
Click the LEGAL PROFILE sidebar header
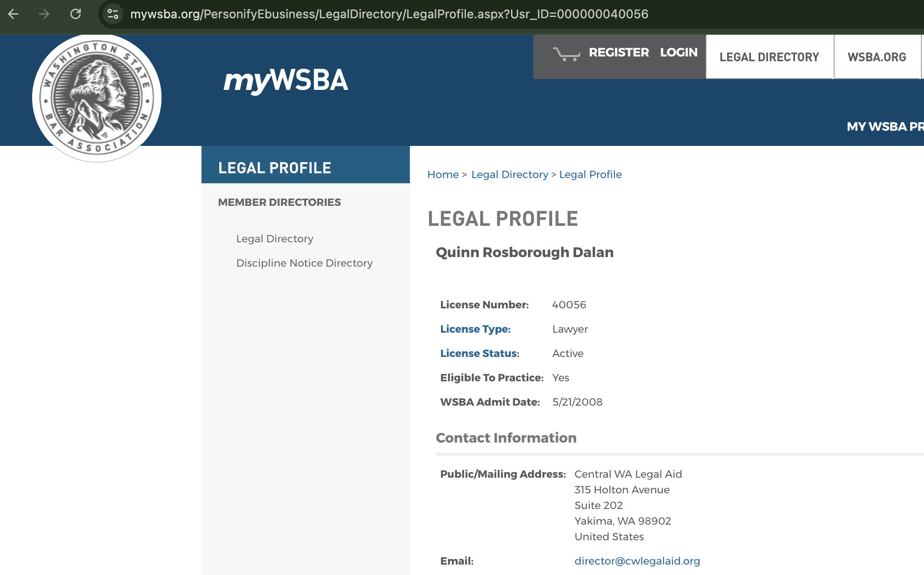coord(306,165)
